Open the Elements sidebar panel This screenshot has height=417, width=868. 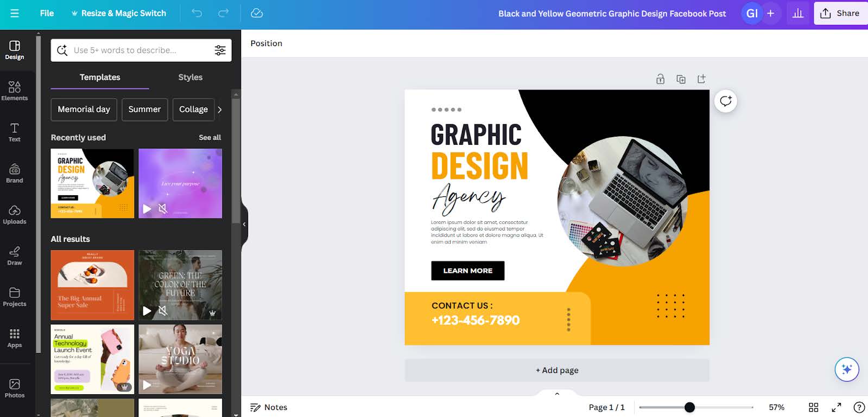(15, 91)
